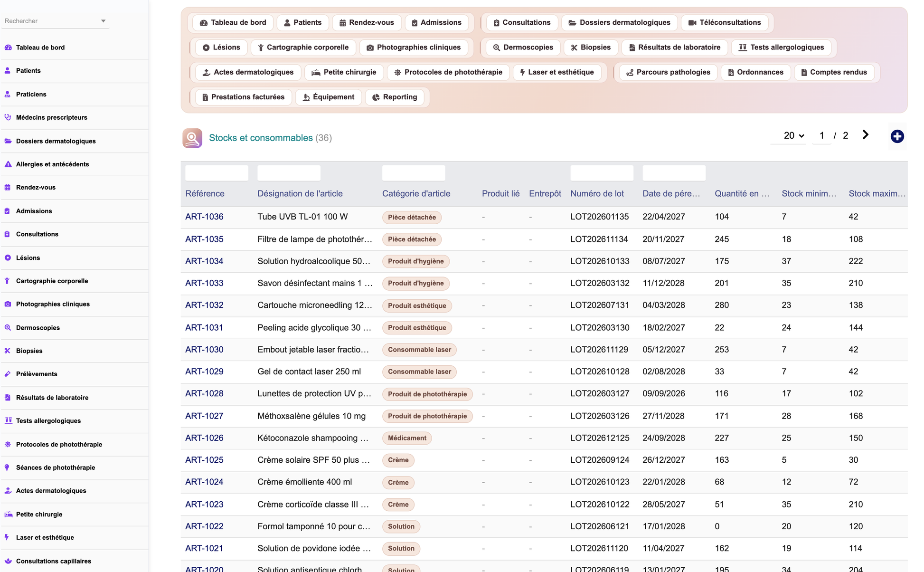Click the Lésions circle icon in sidebar
The height and width of the screenshot is (572, 924).
(x=8, y=258)
